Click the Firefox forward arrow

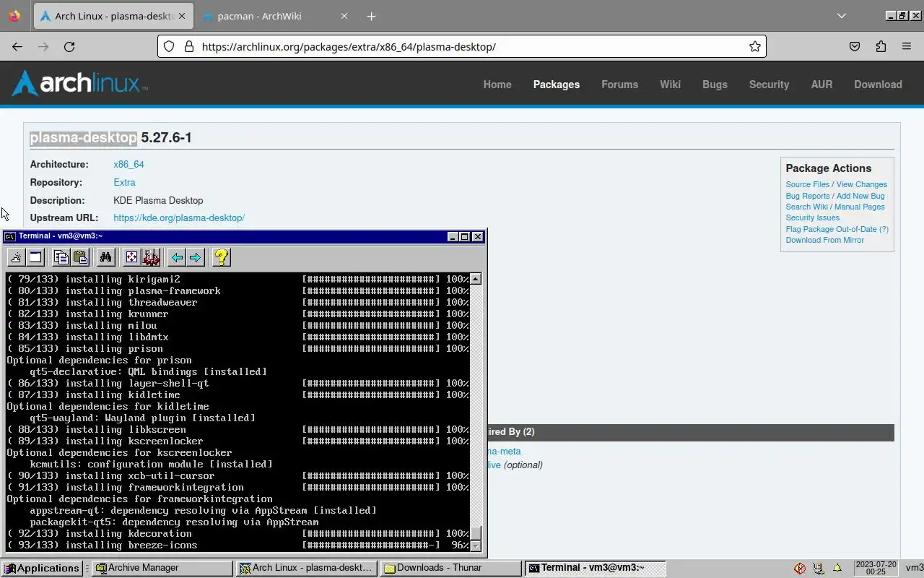(x=43, y=46)
